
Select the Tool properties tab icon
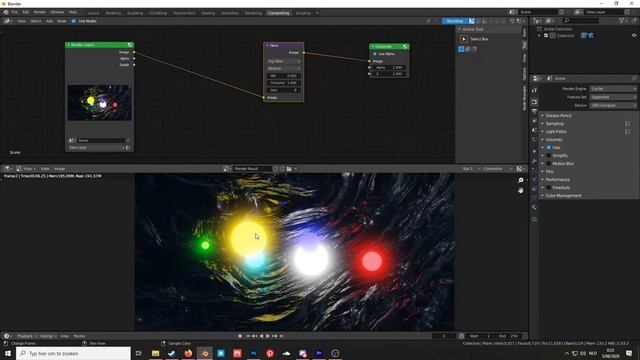[534, 91]
